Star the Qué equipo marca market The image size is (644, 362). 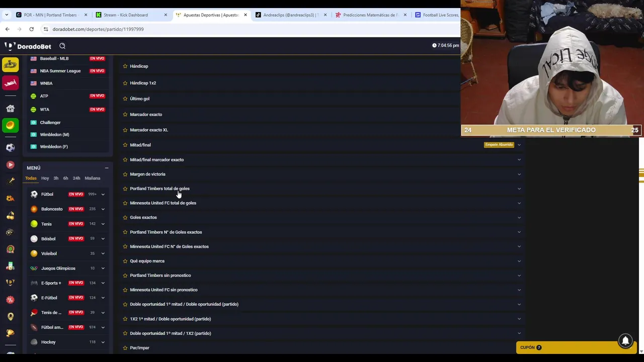coord(125,261)
